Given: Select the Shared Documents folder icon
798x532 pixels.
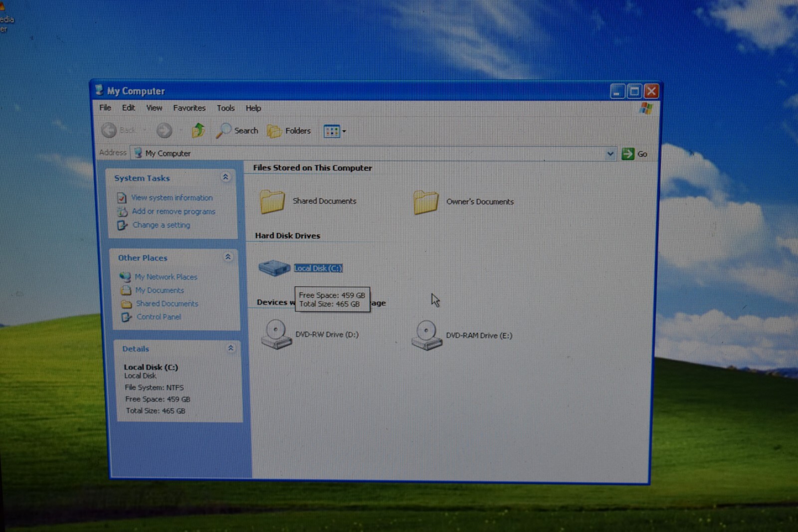Looking at the screenshot, I should pos(272,201).
